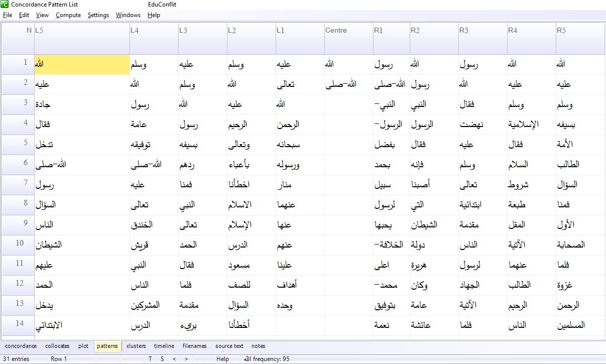Viewport: 606px width, 364px height.
Task: Click the L3 column header
Action: 203,38
